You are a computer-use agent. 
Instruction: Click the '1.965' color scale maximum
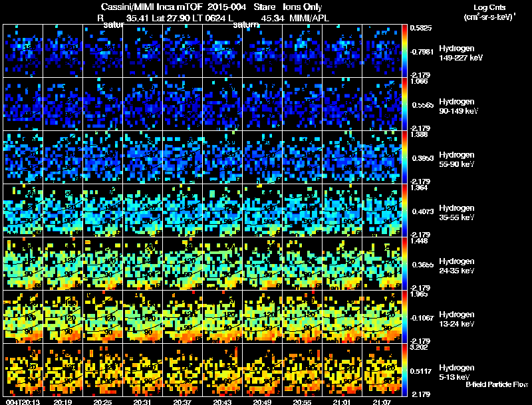(419, 294)
